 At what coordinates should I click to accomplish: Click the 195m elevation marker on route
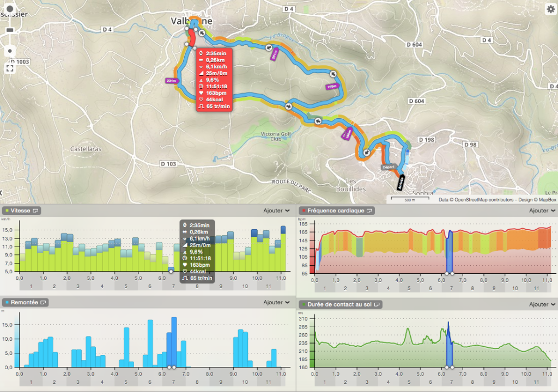point(332,87)
